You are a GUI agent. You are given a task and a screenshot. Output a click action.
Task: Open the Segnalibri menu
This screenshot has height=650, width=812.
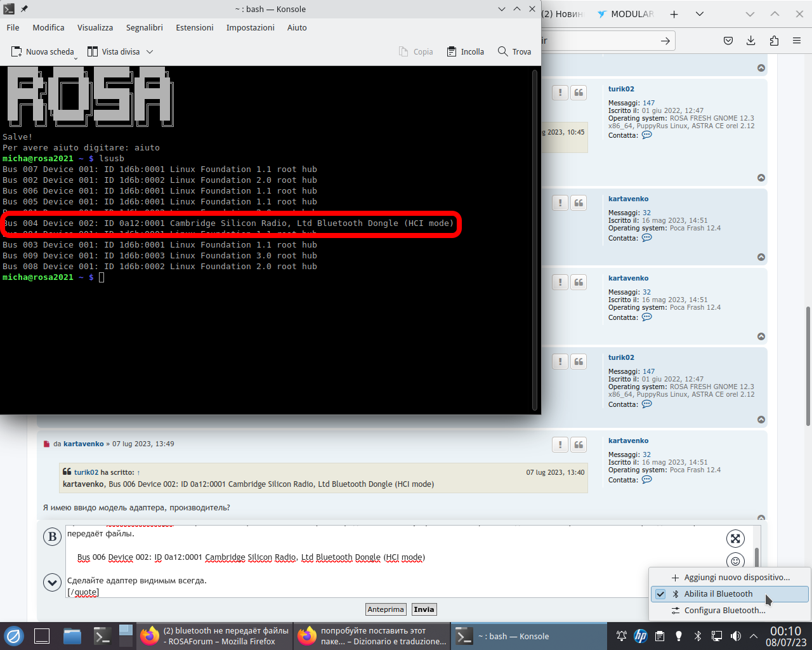pyautogui.click(x=144, y=27)
